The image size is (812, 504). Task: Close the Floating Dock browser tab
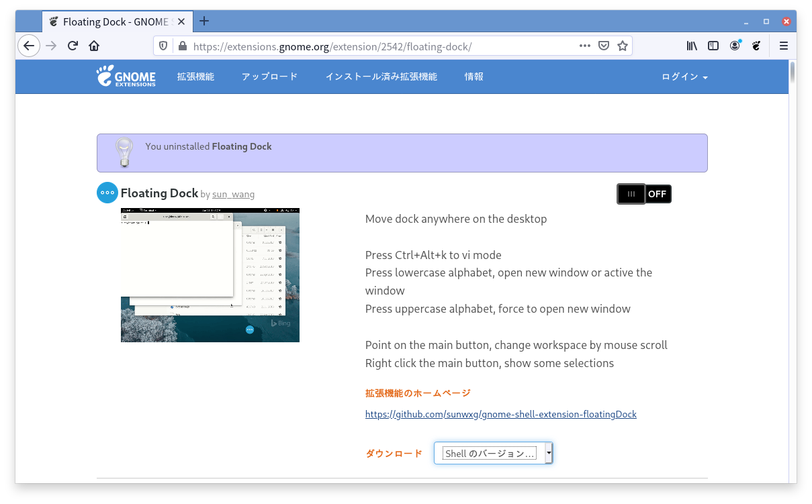point(181,21)
